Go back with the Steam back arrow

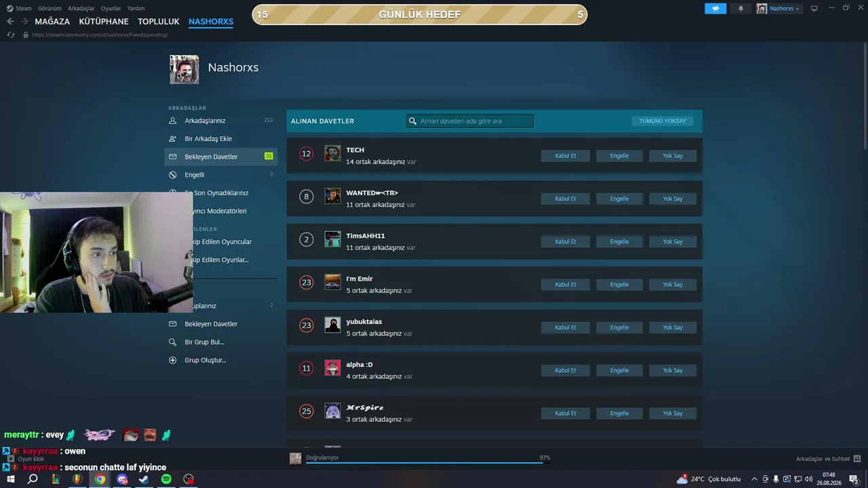(x=10, y=22)
